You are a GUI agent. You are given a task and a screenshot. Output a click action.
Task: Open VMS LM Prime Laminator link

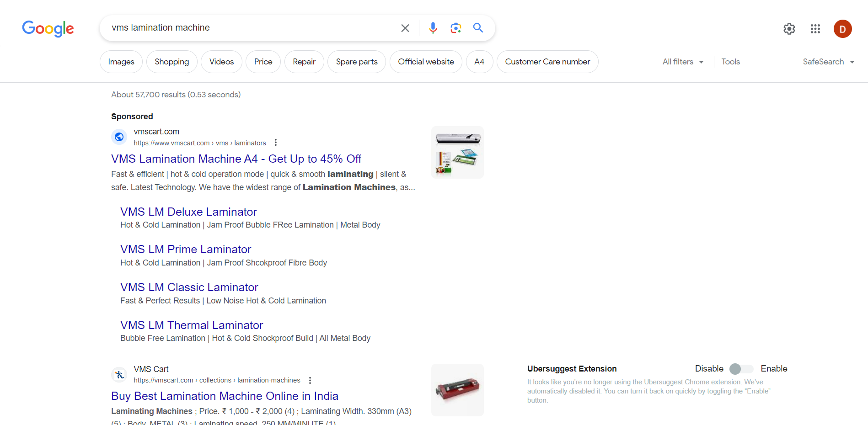186,249
